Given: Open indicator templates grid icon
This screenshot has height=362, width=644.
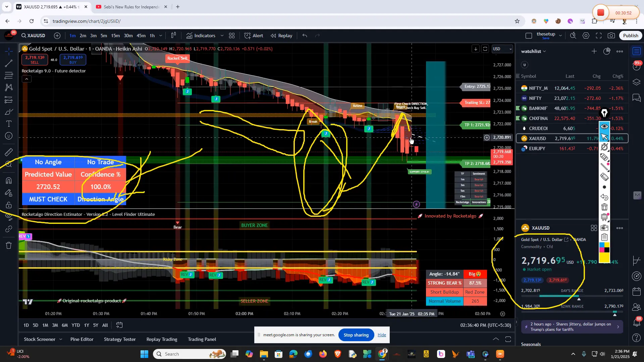Looking at the screenshot, I should tap(232, 36).
